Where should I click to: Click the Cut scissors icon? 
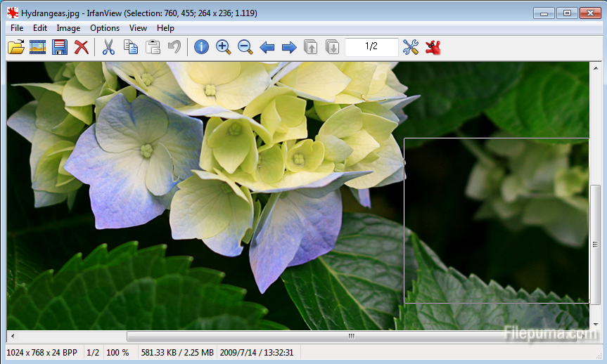[108, 47]
